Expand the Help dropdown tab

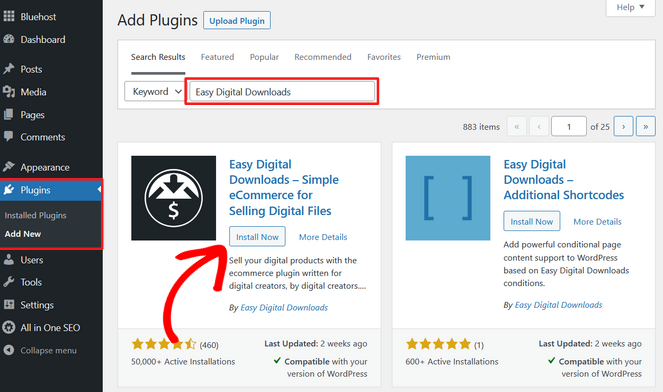[x=630, y=7]
